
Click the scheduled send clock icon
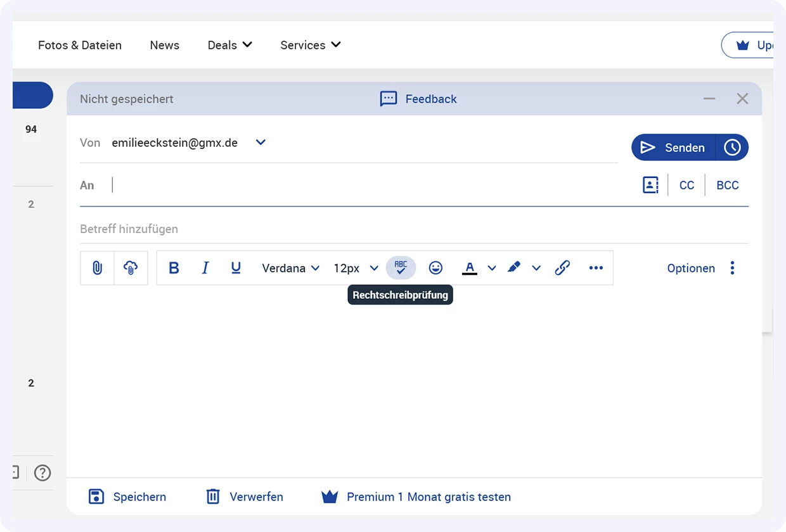732,148
